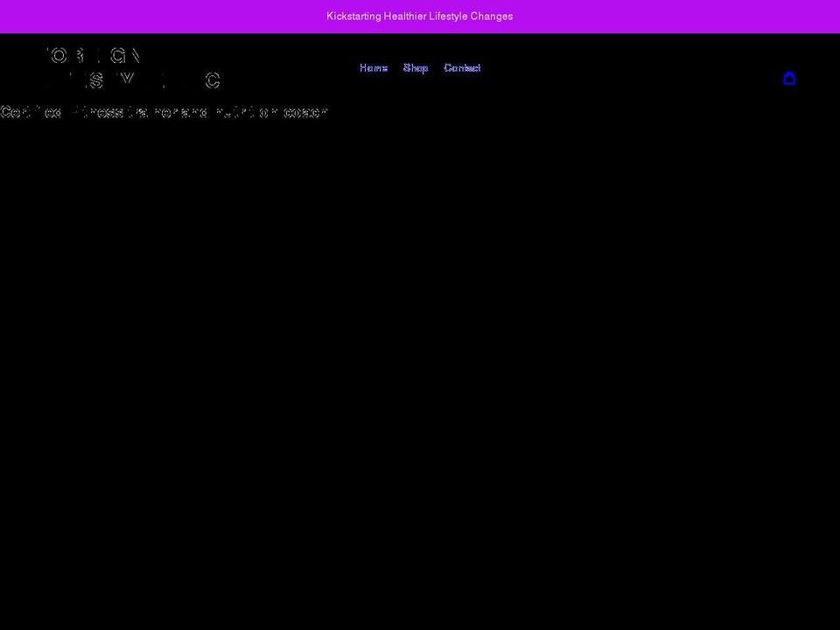Open the Home navigation menu item

[374, 67]
